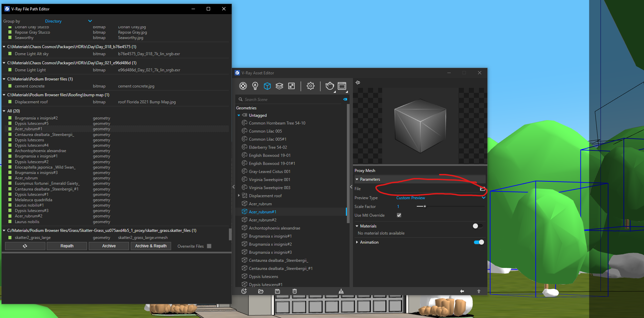
Task: Click the Archive & Repath button
Action: pyautogui.click(x=151, y=246)
